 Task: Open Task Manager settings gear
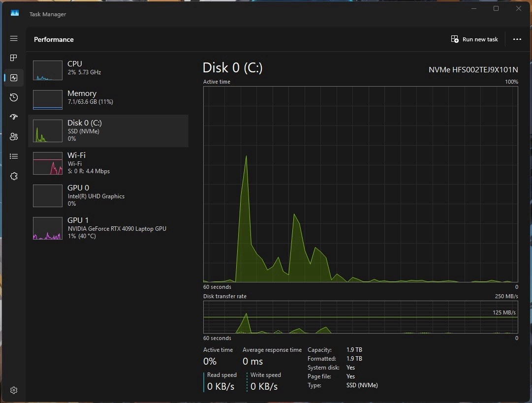[14, 390]
